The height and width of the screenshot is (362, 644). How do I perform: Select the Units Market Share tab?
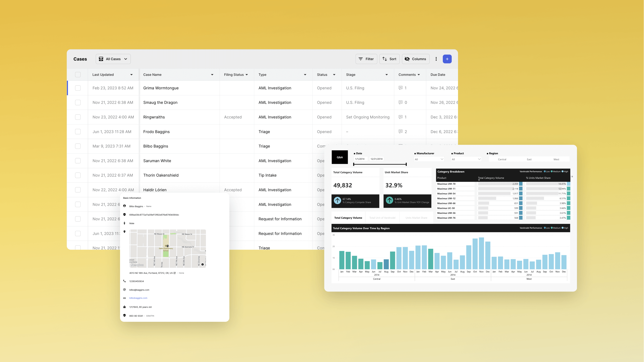[416, 218]
